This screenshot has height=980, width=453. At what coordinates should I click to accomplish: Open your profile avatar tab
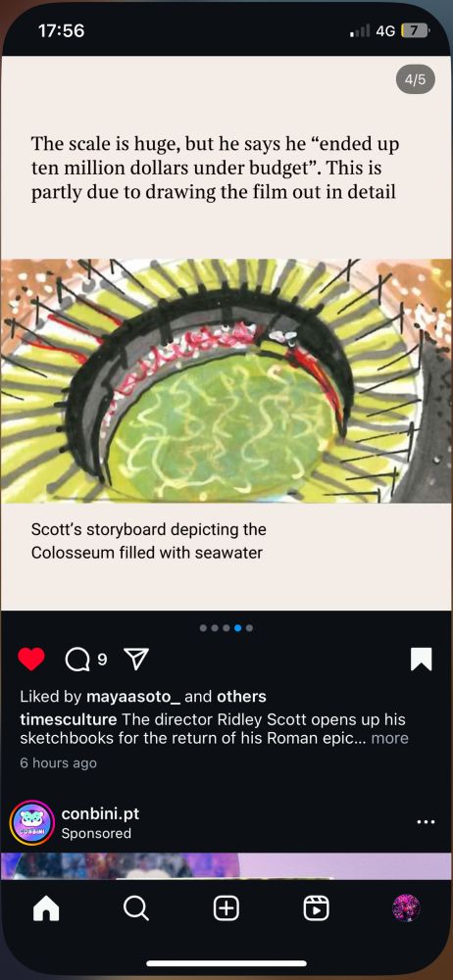[x=406, y=908]
